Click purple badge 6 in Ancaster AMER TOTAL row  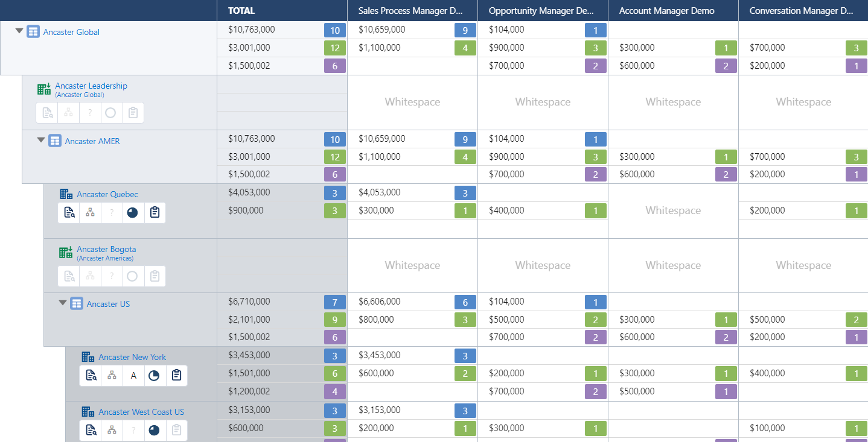pyautogui.click(x=335, y=175)
